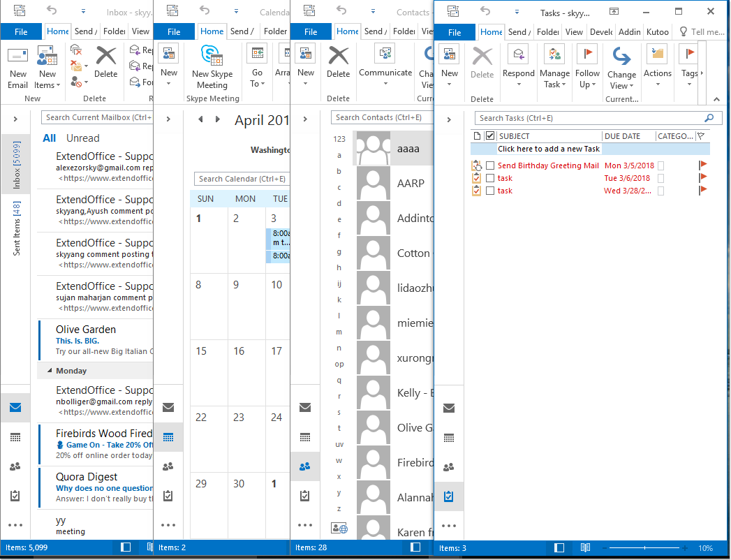Click the New Skype Meeting icon
731x560 pixels.
tap(212, 67)
